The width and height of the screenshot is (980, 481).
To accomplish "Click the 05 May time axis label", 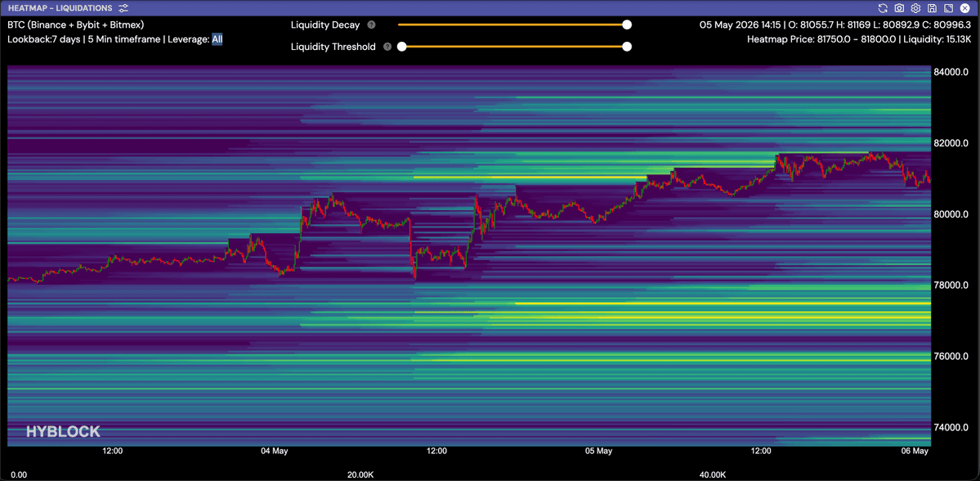I will click(x=599, y=451).
